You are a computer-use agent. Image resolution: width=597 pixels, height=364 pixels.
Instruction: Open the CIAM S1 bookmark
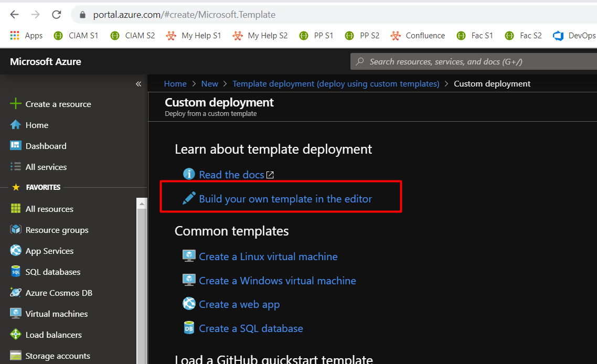[x=76, y=36]
